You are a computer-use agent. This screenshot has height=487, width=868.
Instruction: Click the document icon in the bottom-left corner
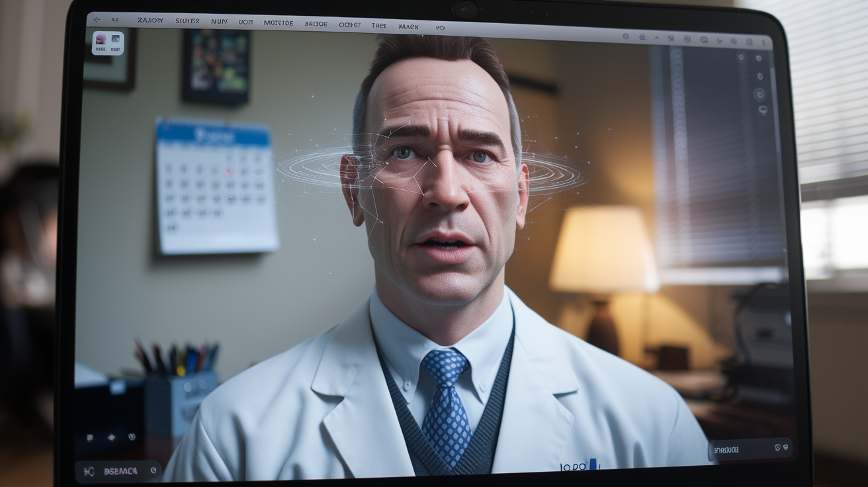89,438
